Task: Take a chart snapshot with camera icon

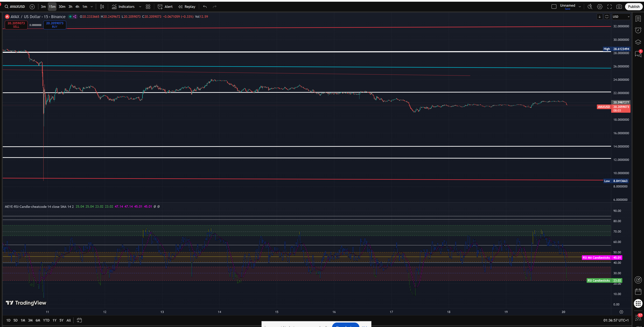Action: click(x=619, y=7)
